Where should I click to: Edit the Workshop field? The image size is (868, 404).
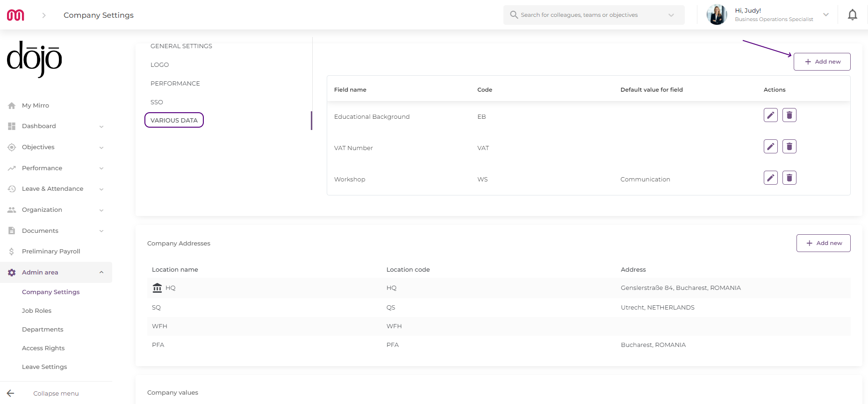point(771,178)
